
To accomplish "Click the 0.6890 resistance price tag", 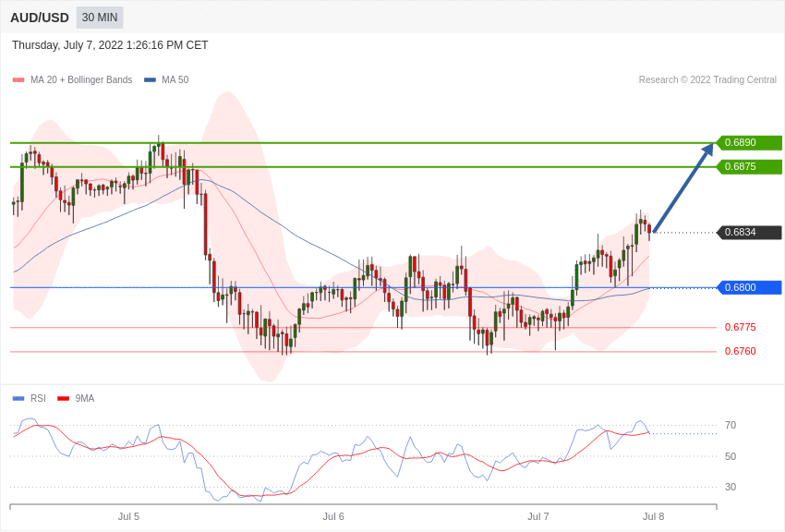I will click(750, 142).
